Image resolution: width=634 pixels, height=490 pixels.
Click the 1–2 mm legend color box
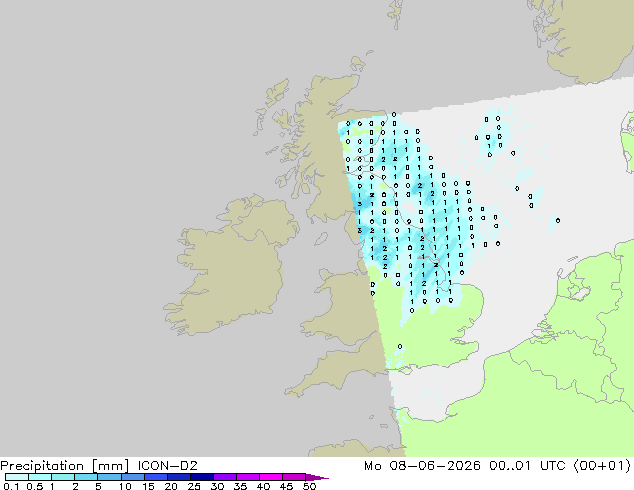click(x=63, y=477)
